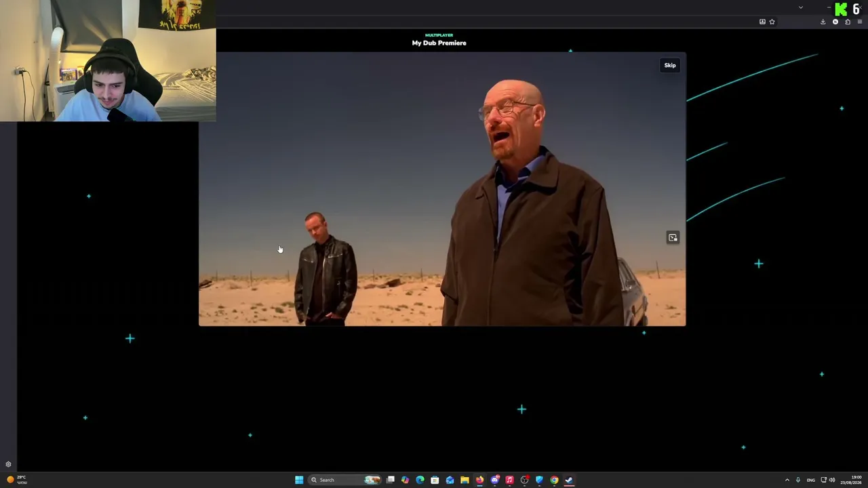Screen dimensions: 868x488
Task: Click the "My Dub Premiere" title
Action: (439, 43)
